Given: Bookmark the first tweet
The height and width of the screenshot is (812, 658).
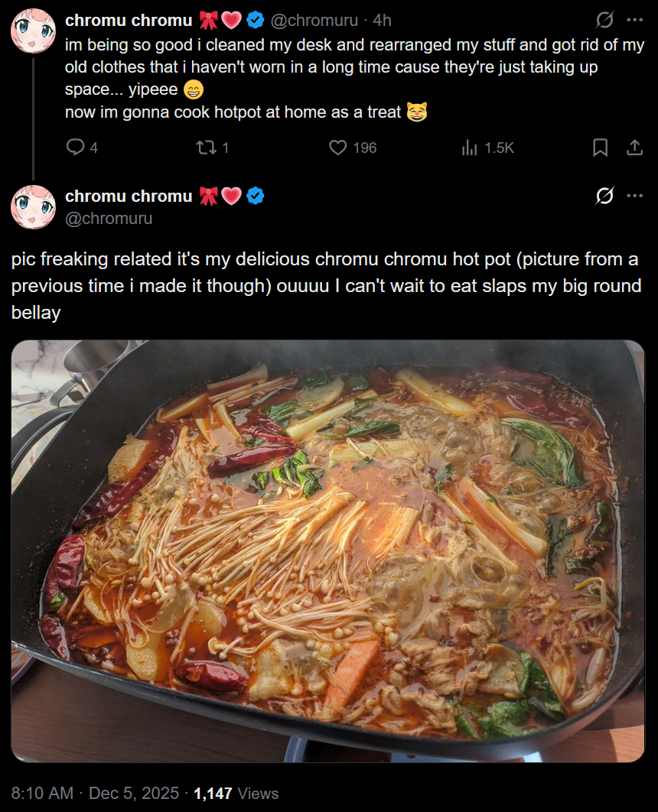Looking at the screenshot, I should [x=600, y=148].
